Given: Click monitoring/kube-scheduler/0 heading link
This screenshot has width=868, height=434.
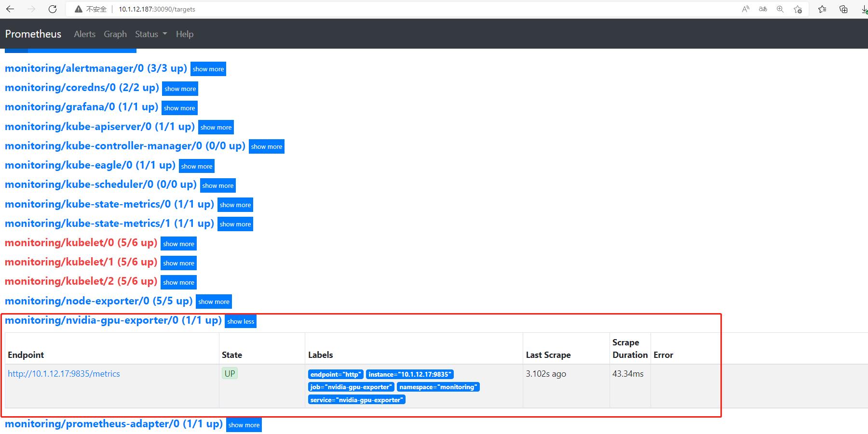Looking at the screenshot, I should (101, 184).
